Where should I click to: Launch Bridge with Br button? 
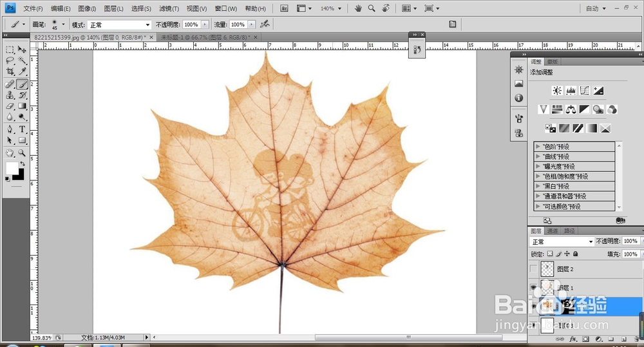pos(284,8)
